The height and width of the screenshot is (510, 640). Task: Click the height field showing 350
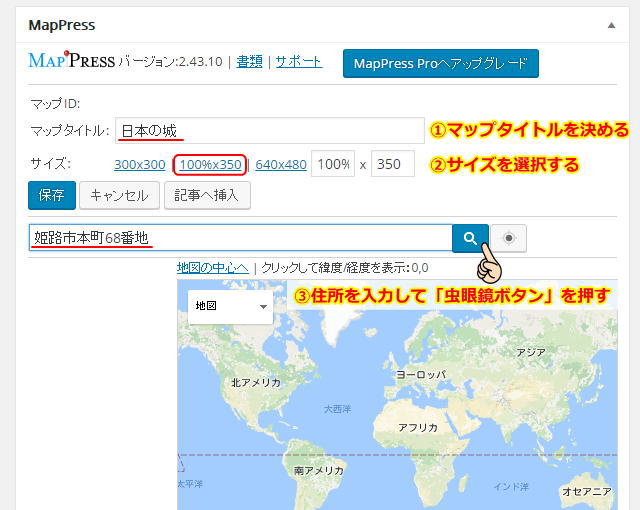pos(393,164)
